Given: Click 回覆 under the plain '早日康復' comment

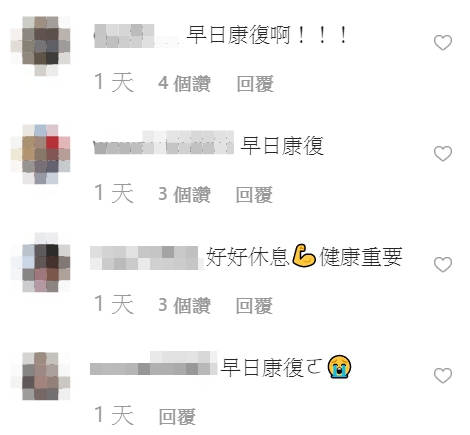Looking at the screenshot, I should point(254,194).
